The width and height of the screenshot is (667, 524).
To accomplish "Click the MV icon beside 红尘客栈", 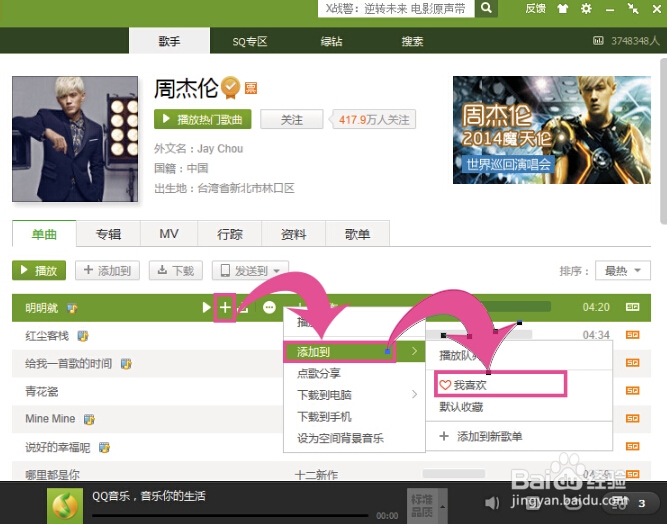I will point(83,336).
